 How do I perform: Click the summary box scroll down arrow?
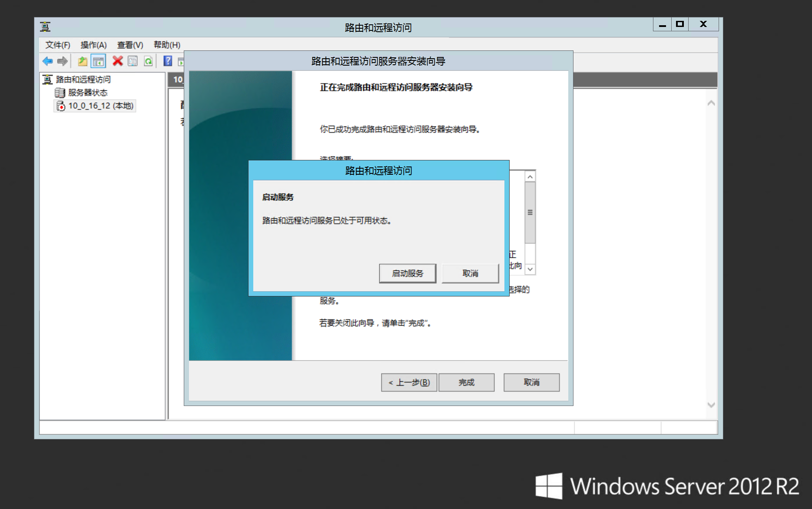tap(530, 269)
